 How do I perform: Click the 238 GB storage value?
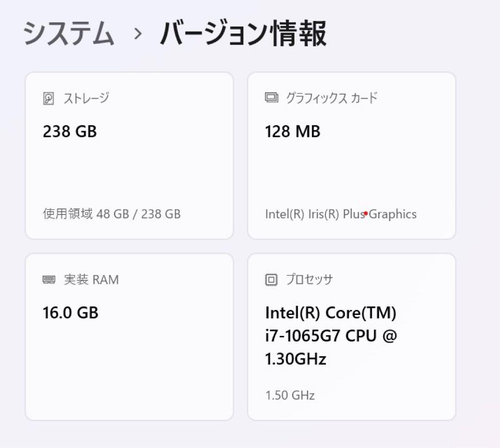tap(69, 132)
